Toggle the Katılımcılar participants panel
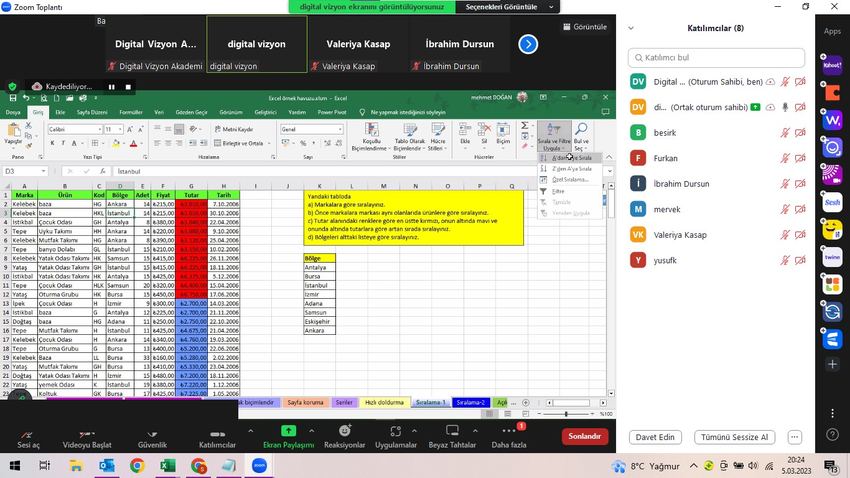 pyautogui.click(x=217, y=438)
